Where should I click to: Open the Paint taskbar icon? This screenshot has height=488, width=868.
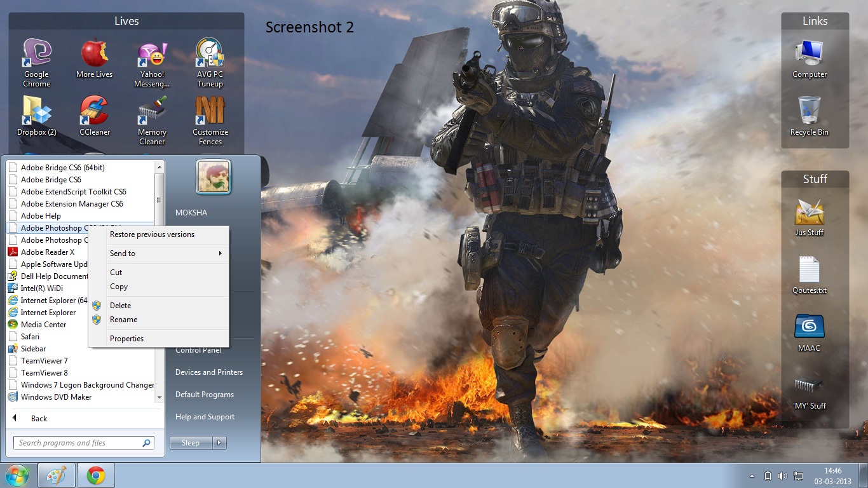[57, 475]
